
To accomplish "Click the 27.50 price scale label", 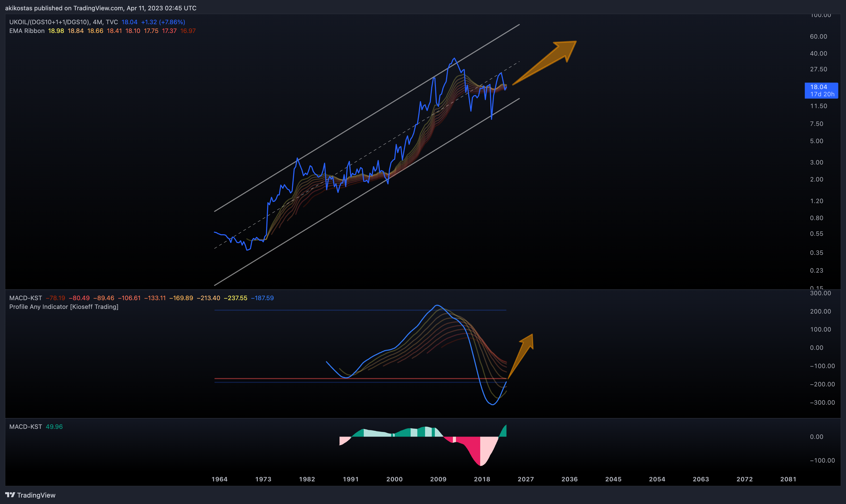I will click(818, 69).
